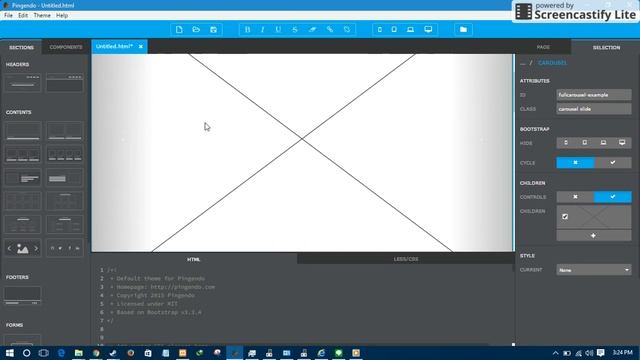Viewport: 640px width, 360px height.
Task: Switch preview to tablet view
Action: tap(394, 29)
